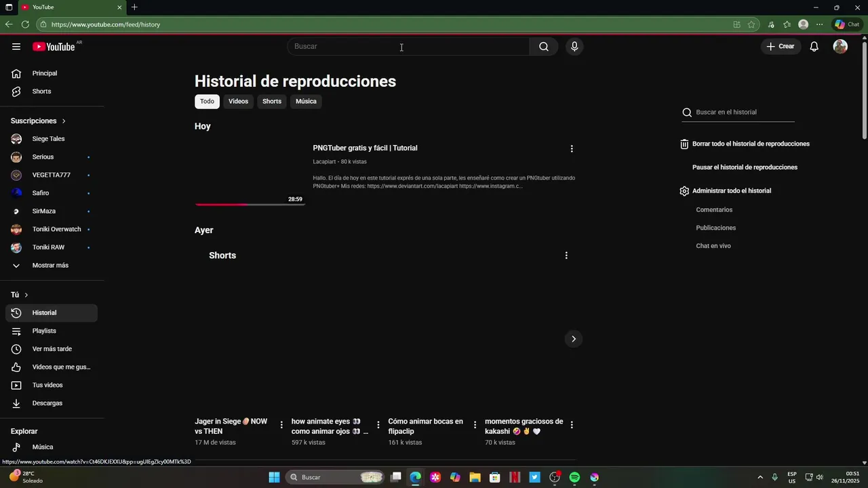Open options for PNGTuber tutorial video
The image size is (868, 488).
click(x=572, y=149)
